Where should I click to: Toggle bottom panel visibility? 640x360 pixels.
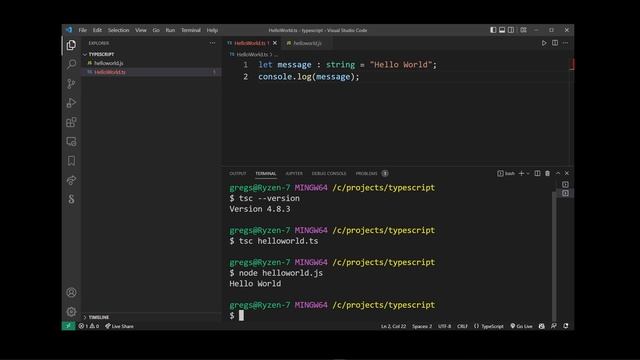coord(502,30)
